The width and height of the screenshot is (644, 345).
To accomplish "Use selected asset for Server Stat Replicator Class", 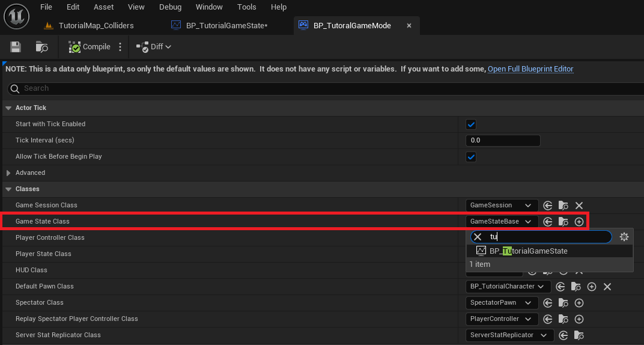I will tap(563, 335).
